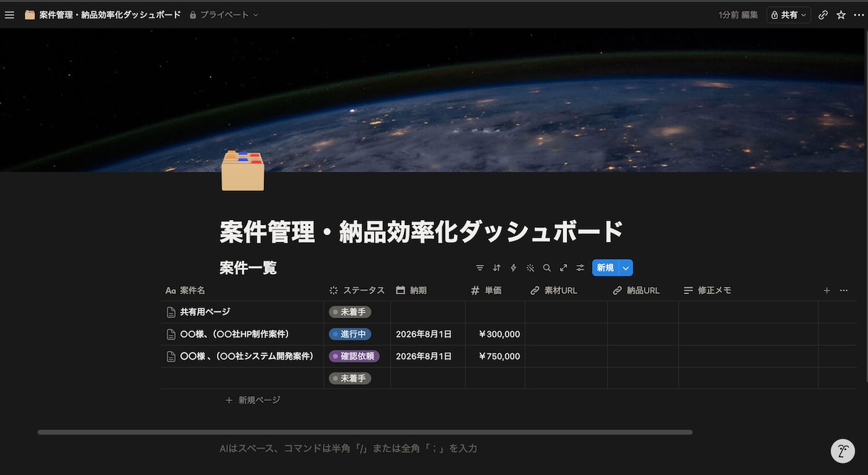Click the 案件名 column header
The width and height of the screenshot is (868, 475).
tap(242, 291)
